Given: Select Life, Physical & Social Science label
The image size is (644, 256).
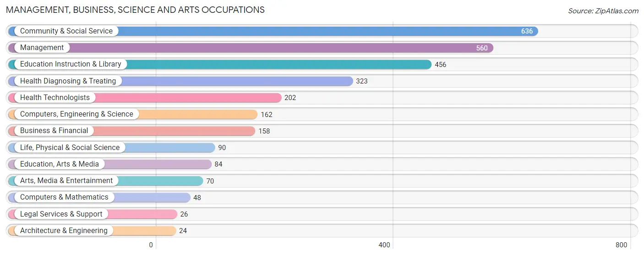Looking at the screenshot, I should (x=70, y=148).
